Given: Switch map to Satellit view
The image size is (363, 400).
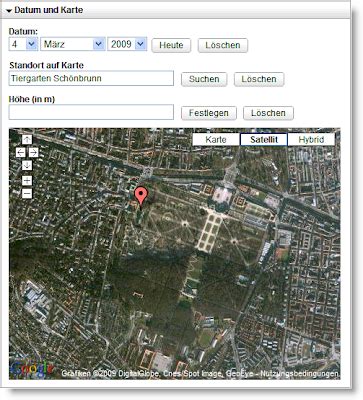Looking at the screenshot, I should [264, 139].
